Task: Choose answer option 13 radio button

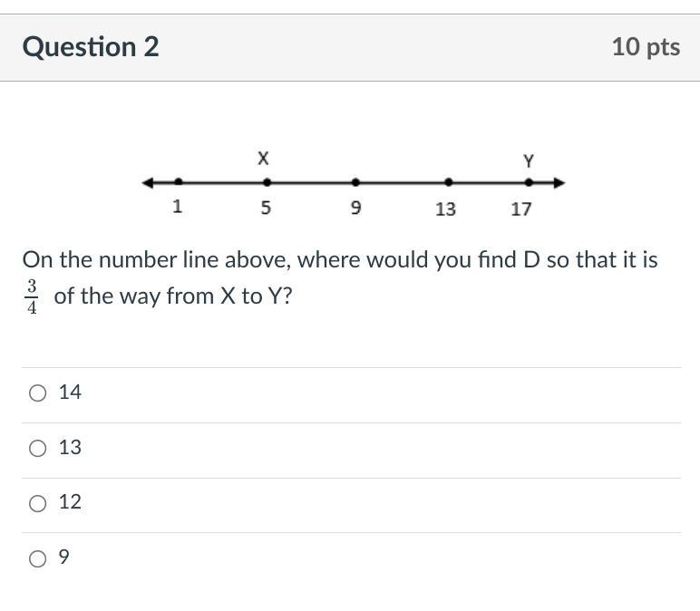Action: [37, 448]
